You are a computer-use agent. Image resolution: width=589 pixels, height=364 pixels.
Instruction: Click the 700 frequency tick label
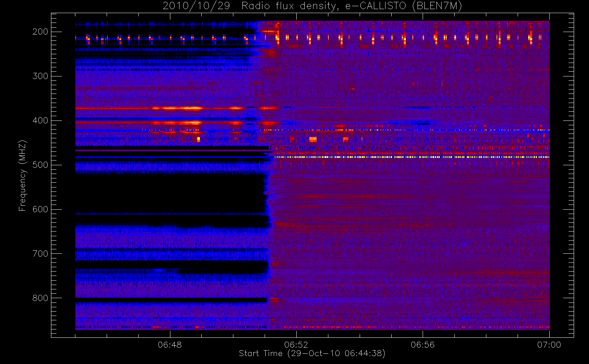pyautogui.click(x=40, y=254)
